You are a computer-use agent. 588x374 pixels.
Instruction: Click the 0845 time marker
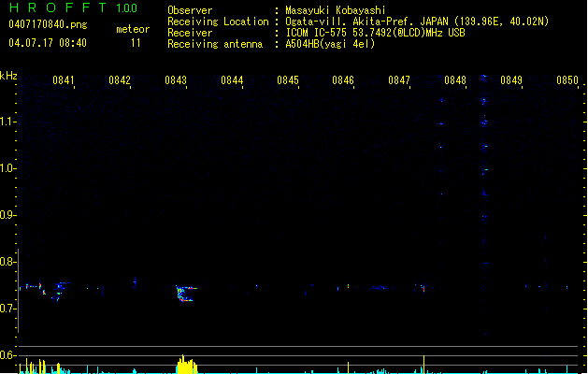pos(288,80)
